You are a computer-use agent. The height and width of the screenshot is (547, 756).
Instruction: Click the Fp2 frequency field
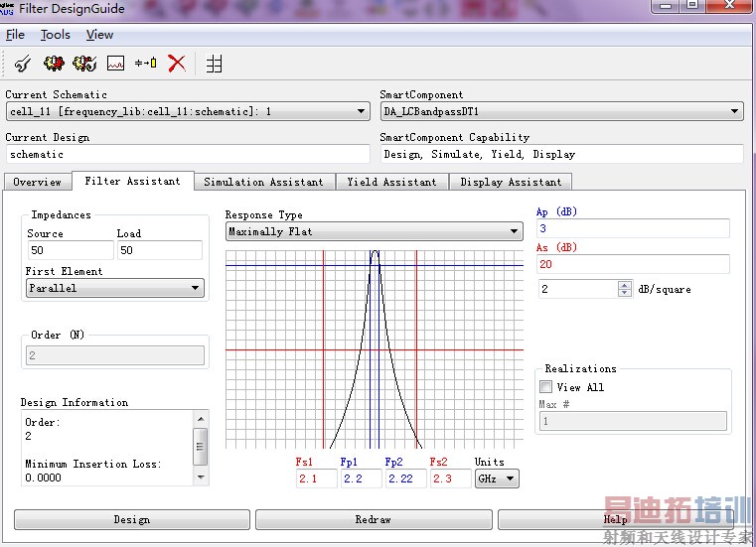coord(406,479)
